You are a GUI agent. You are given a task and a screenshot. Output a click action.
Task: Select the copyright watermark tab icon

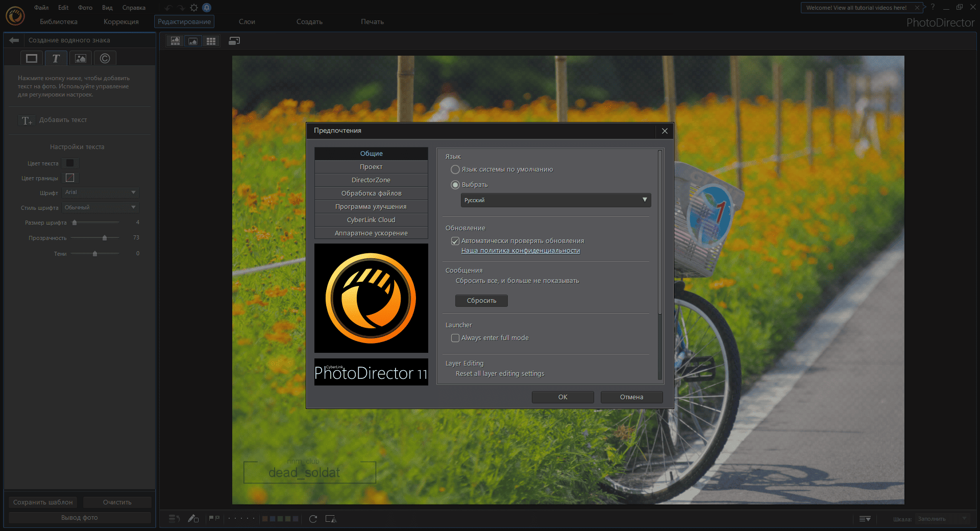(105, 58)
